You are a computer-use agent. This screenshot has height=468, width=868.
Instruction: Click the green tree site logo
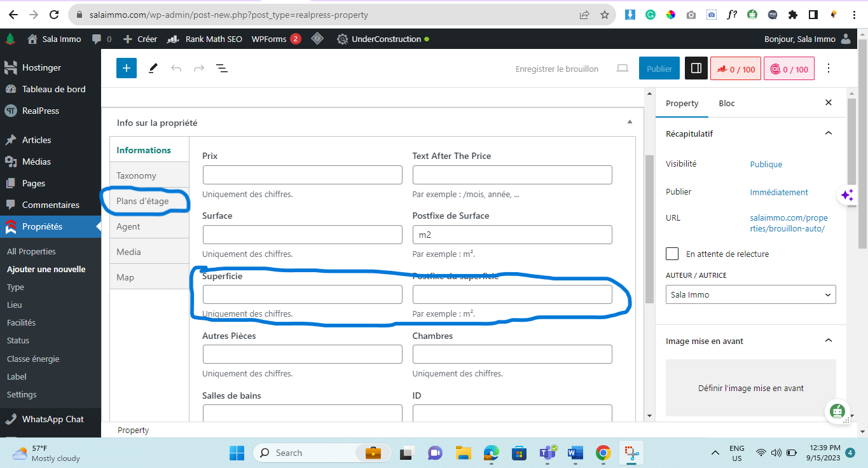10,39
